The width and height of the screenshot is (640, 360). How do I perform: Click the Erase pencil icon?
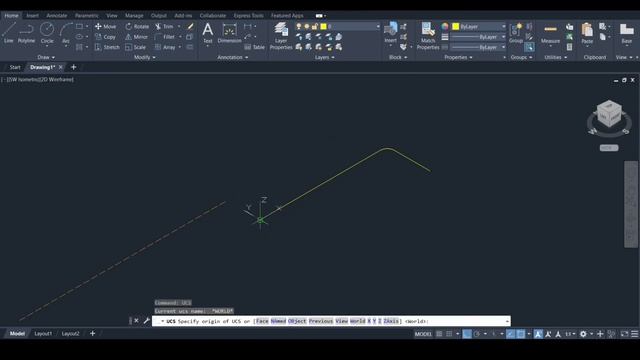(190, 27)
